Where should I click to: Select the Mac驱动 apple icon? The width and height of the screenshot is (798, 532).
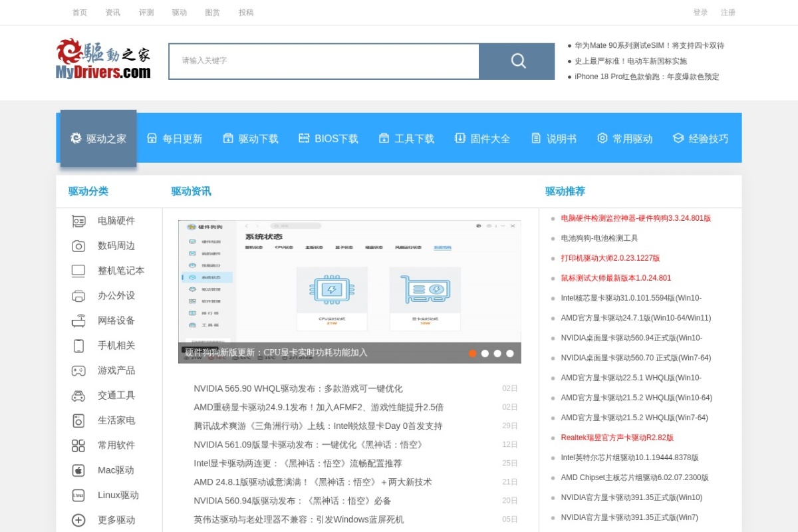(78, 470)
